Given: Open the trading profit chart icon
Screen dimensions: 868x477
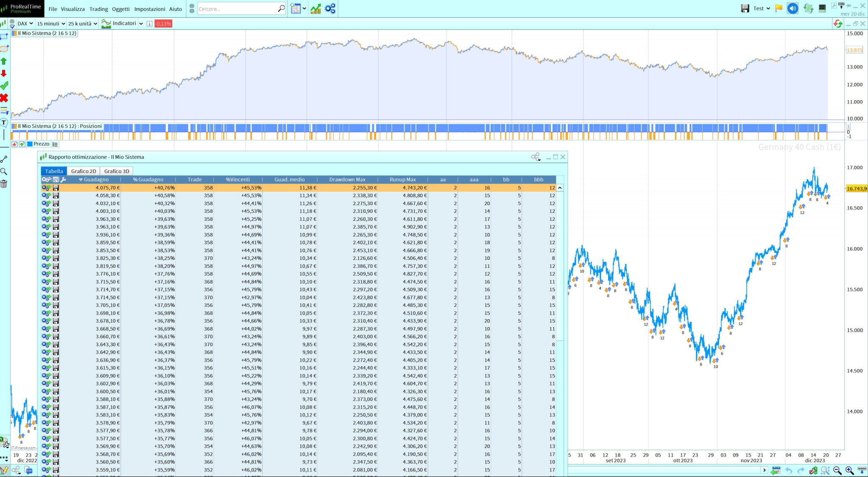Looking at the screenshot, I should click(x=315, y=8).
